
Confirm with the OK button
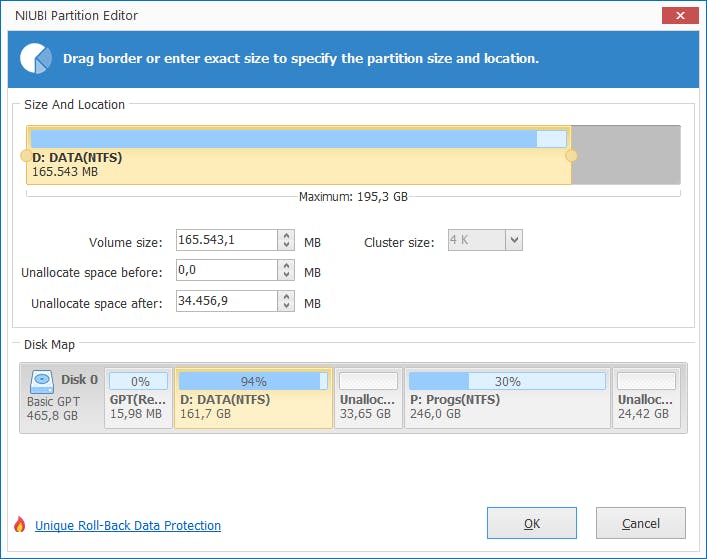[x=532, y=523]
